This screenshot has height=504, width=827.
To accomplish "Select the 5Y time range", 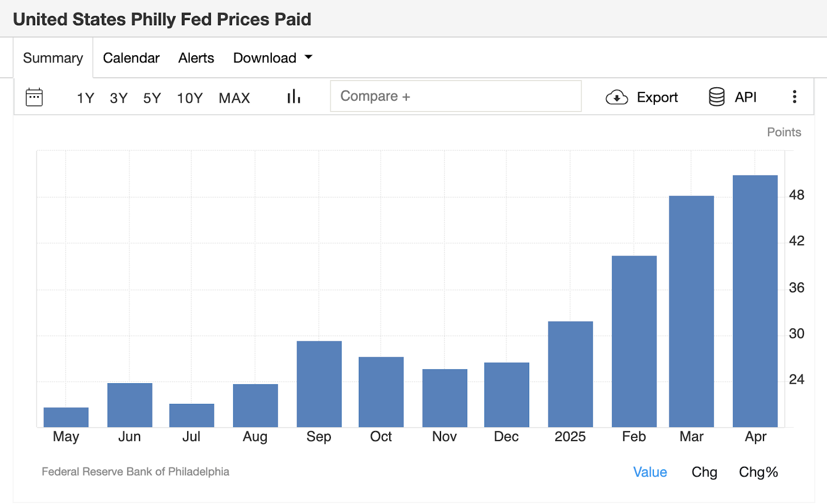I will (x=152, y=98).
